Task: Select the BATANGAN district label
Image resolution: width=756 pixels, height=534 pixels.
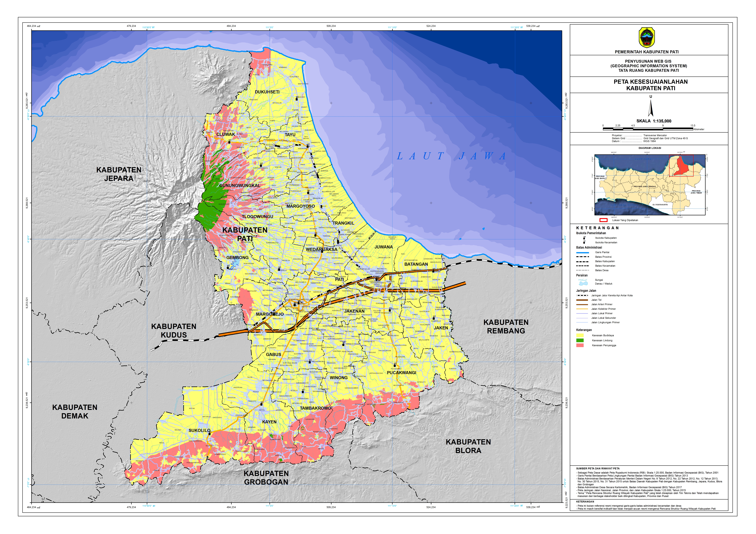Action: (416, 264)
